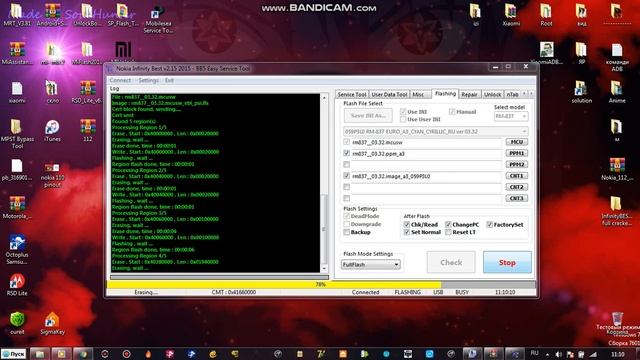This screenshot has height=360, width=640.
Task: Open the MiAssistan archive icon
Action: click(x=17, y=53)
